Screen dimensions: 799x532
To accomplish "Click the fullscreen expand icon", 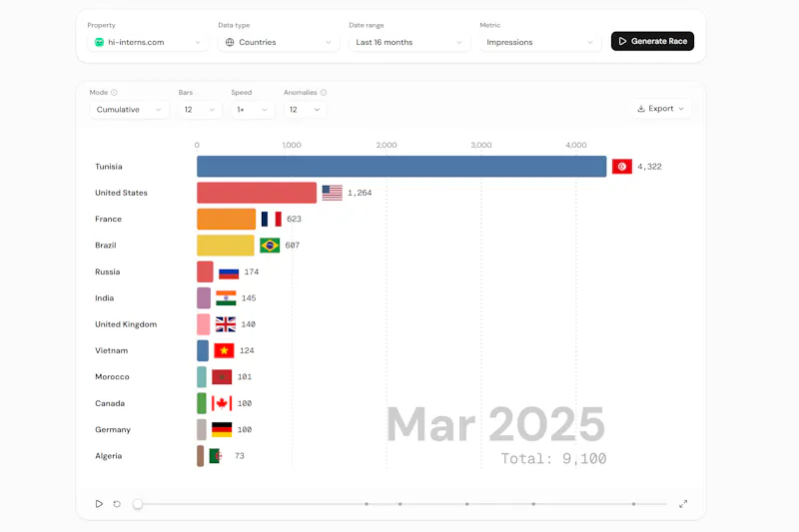I will 683,504.
